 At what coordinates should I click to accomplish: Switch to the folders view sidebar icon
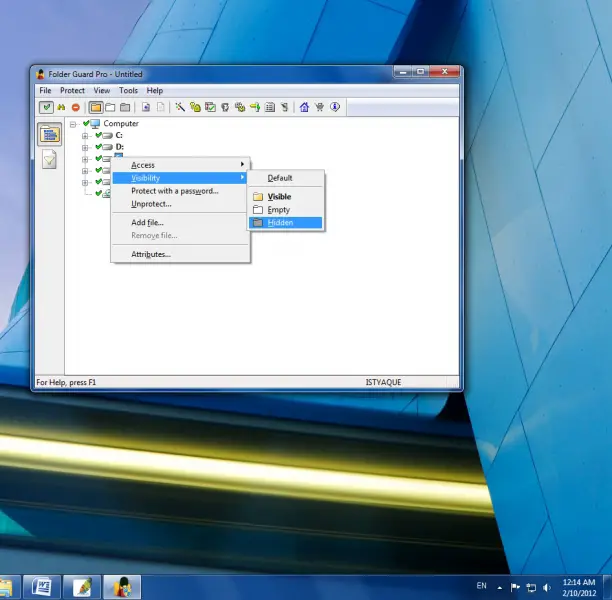(x=50, y=134)
